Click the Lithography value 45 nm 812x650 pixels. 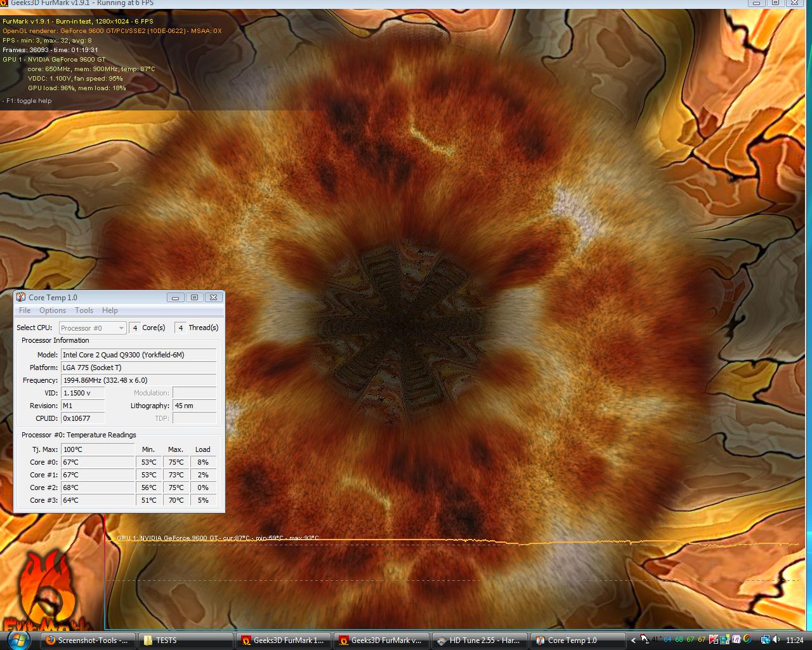195,406
